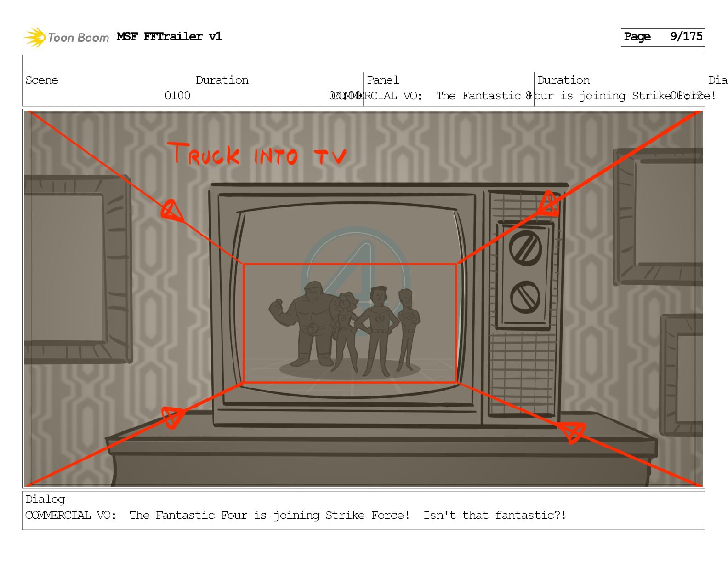Click the 'Scene' header label
Screen dimensions: 728x563
point(42,80)
